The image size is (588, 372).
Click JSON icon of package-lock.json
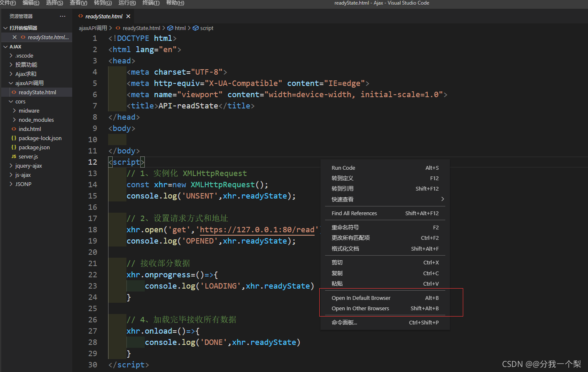(x=14, y=138)
